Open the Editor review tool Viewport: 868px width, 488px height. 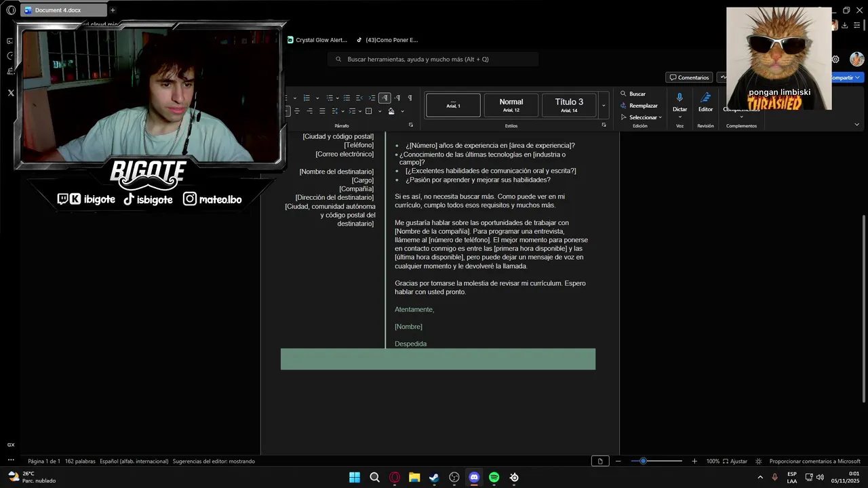tap(705, 102)
